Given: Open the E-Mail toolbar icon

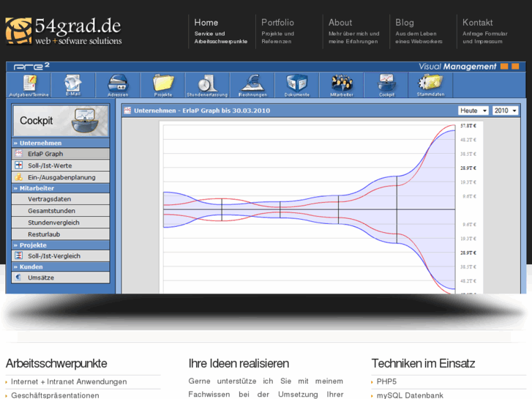Looking at the screenshot, I should tap(73, 85).
